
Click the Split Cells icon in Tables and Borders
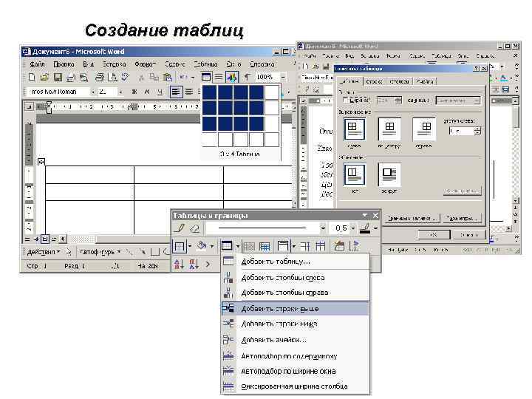coord(265,245)
